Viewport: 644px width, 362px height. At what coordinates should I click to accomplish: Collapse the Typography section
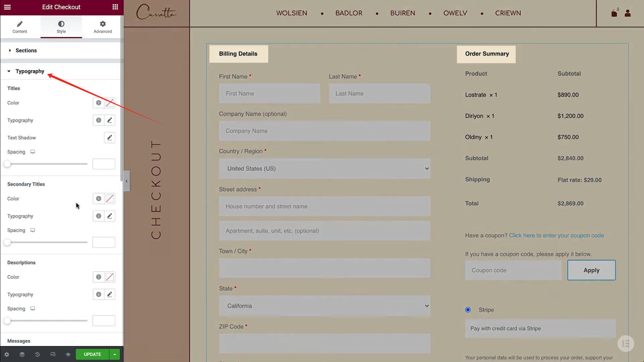30,71
